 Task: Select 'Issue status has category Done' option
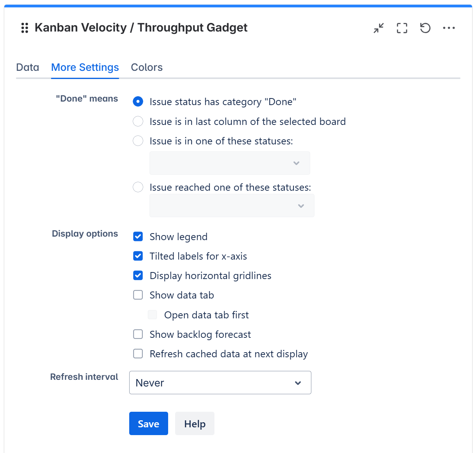point(138,102)
